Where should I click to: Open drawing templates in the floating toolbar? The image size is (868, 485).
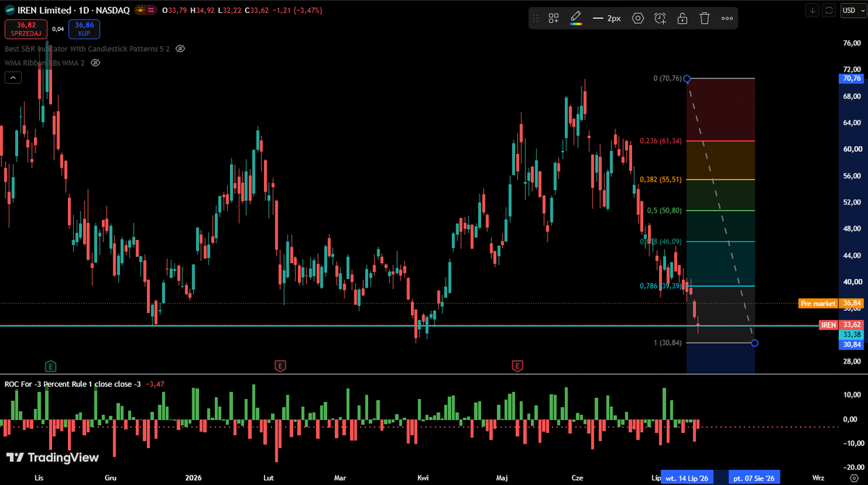click(x=554, y=18)
